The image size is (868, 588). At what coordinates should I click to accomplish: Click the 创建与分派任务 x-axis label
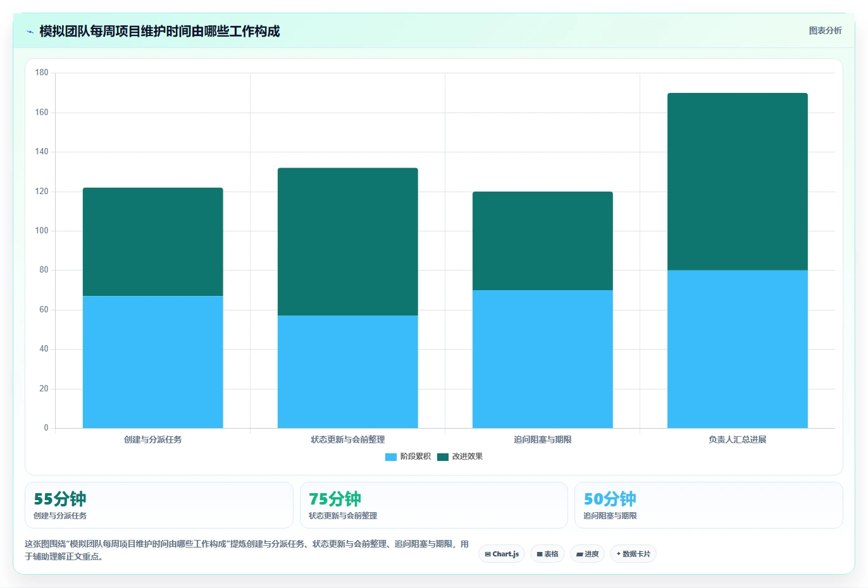[x=152, y=439]
